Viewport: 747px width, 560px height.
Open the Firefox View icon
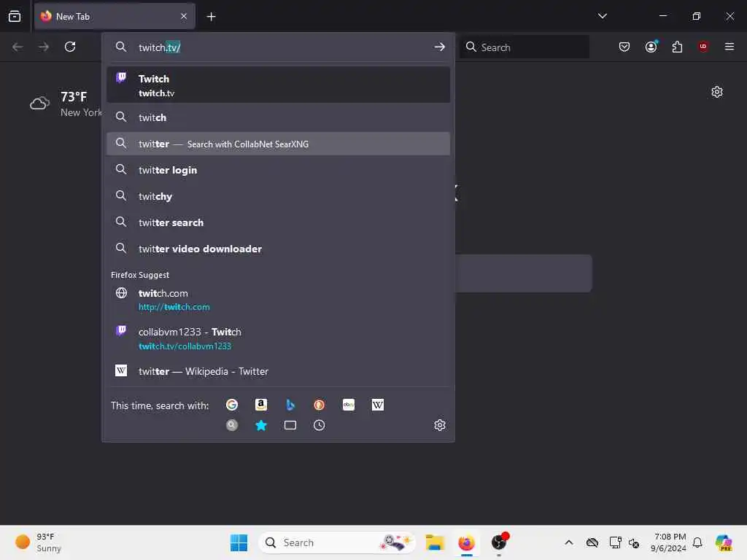(15, 16)
